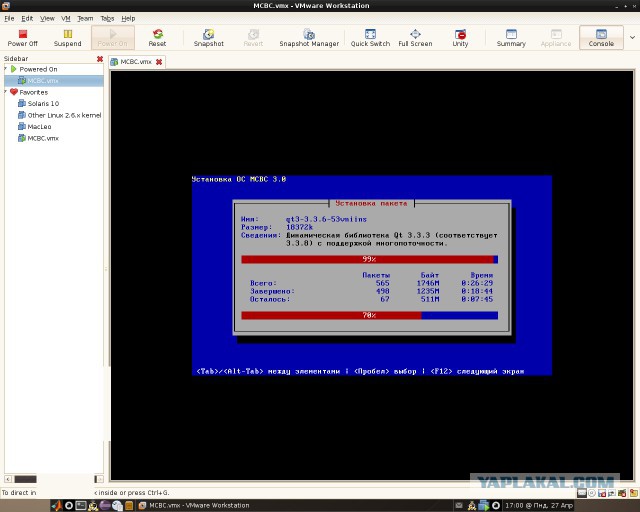Close the Sidebar with its red X

point(100,59)
